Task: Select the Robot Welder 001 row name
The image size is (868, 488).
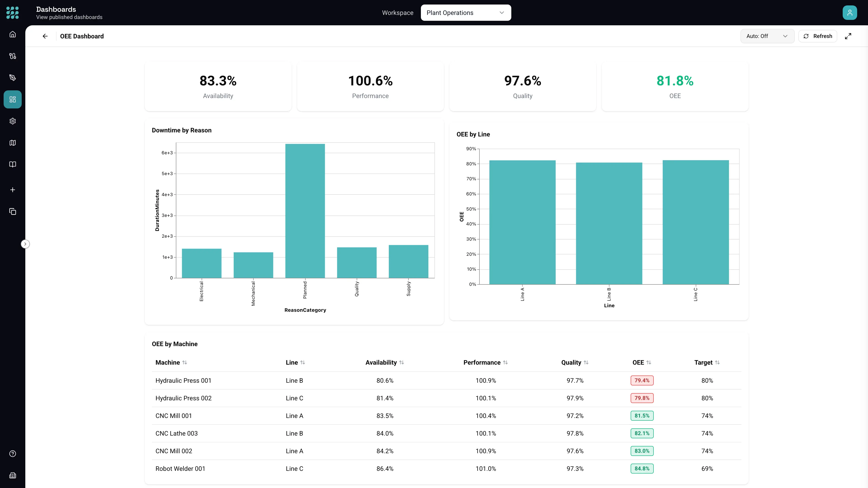Action: pos(180,469)
